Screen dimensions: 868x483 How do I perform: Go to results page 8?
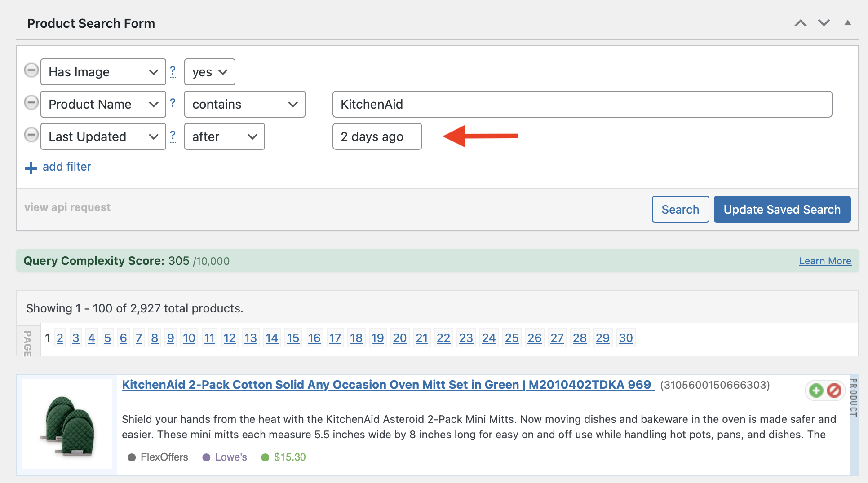tap(155, 338)
